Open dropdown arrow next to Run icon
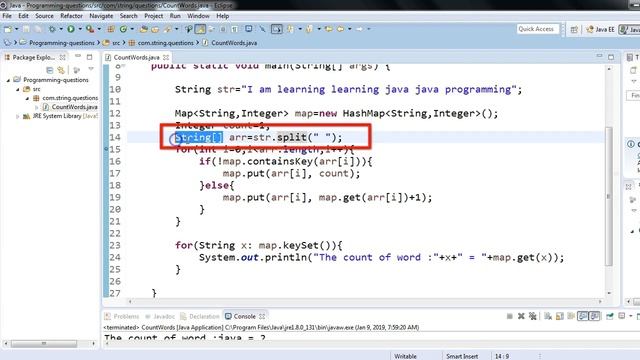This screenshot has width=640, height=360. 80,29
